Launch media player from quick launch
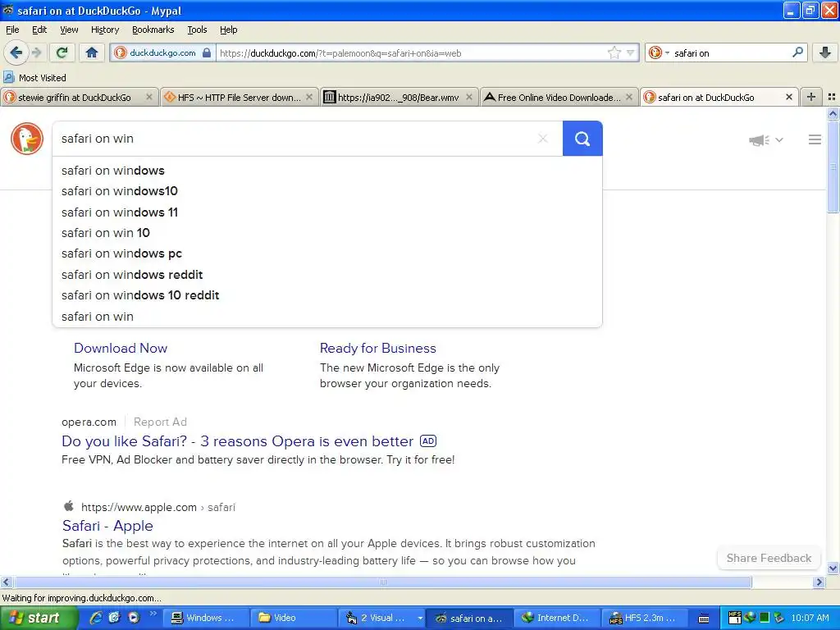The width and height of the screenshot is (840, 630). point(134,618)
